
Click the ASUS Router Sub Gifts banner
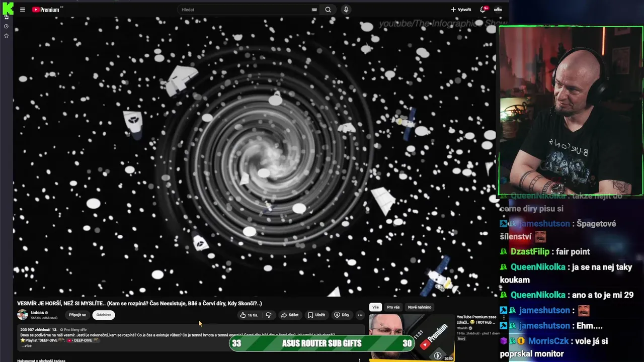coord(321,343)
